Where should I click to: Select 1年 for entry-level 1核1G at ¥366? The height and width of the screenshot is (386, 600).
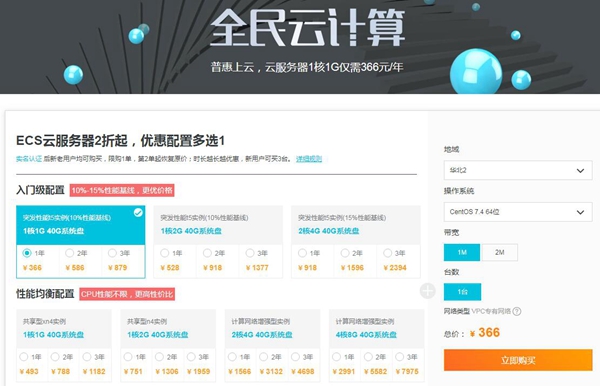pos(27,253)
